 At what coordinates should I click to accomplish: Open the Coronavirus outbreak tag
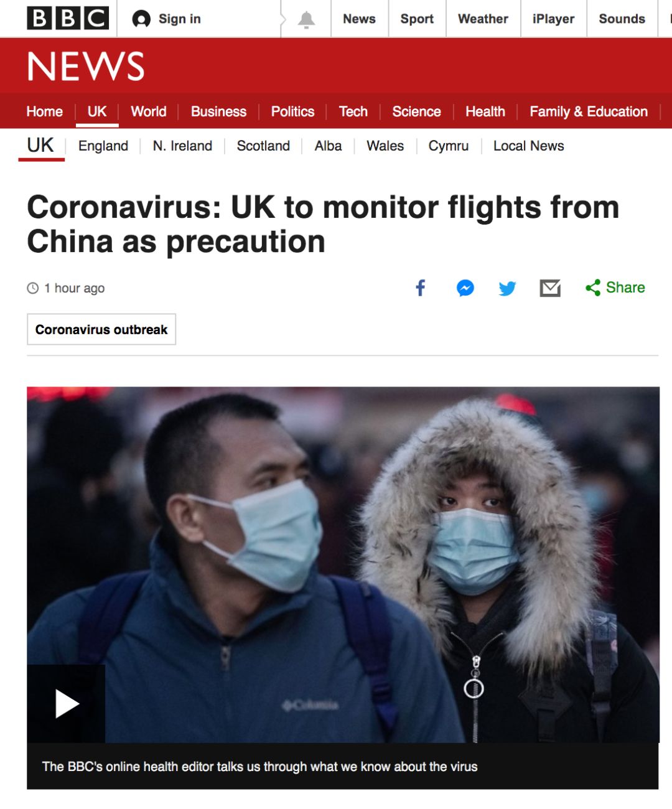[x=101, y=329]
